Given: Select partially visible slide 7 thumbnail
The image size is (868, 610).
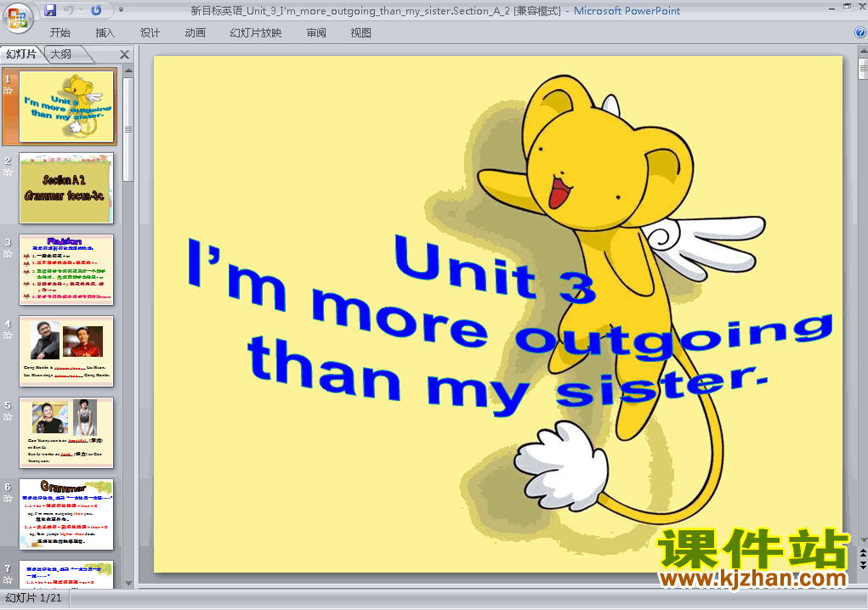Looking at the screenshot, I should [x=66, y=574].
